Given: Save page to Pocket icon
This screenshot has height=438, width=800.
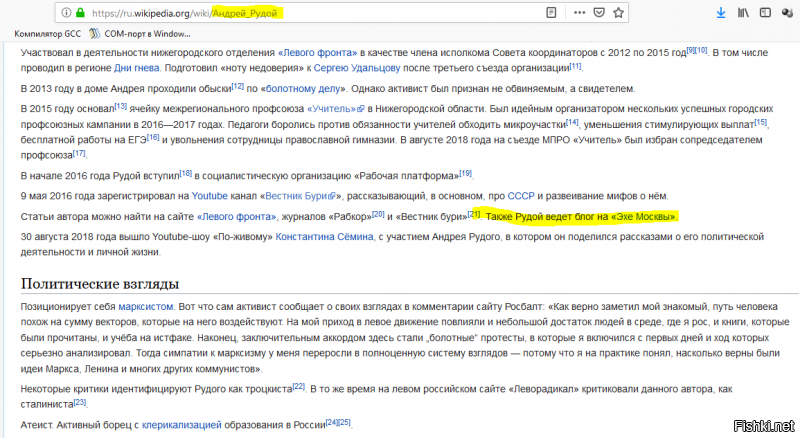Looking at the screenshot, I should pos(599,13).
